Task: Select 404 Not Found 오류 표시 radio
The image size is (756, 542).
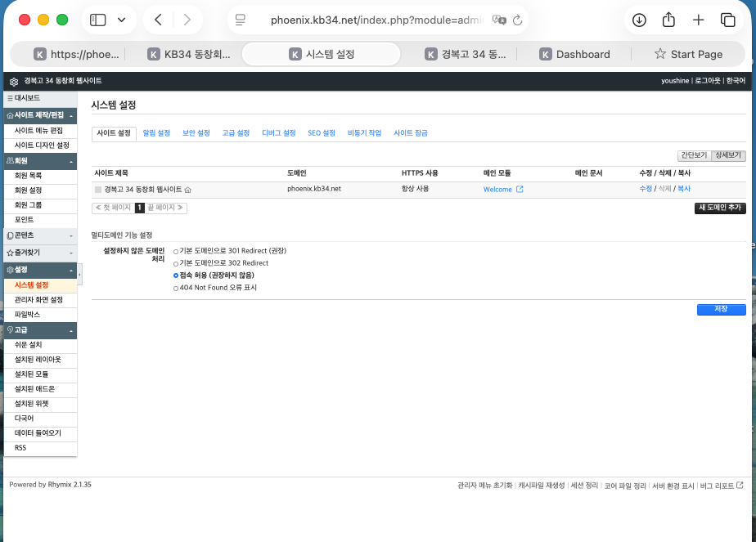Action: point(176,288)
